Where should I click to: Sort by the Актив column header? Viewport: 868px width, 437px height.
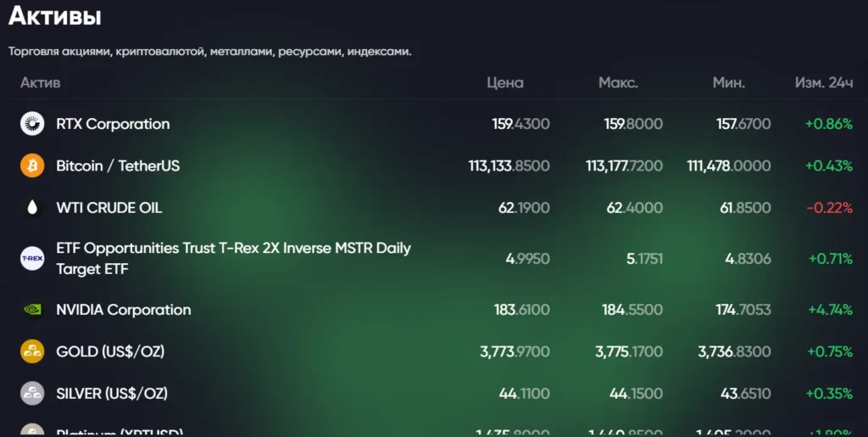(x=40, y=83)
